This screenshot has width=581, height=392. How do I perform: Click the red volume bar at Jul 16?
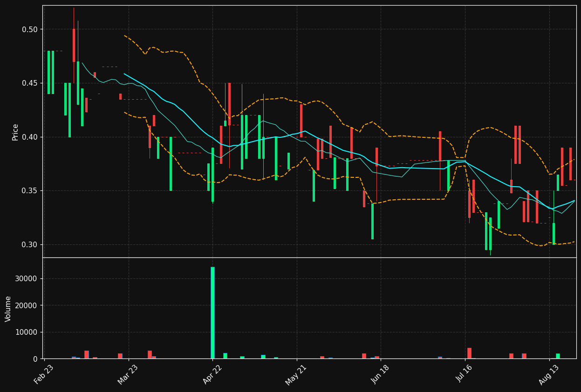(469, 353)
